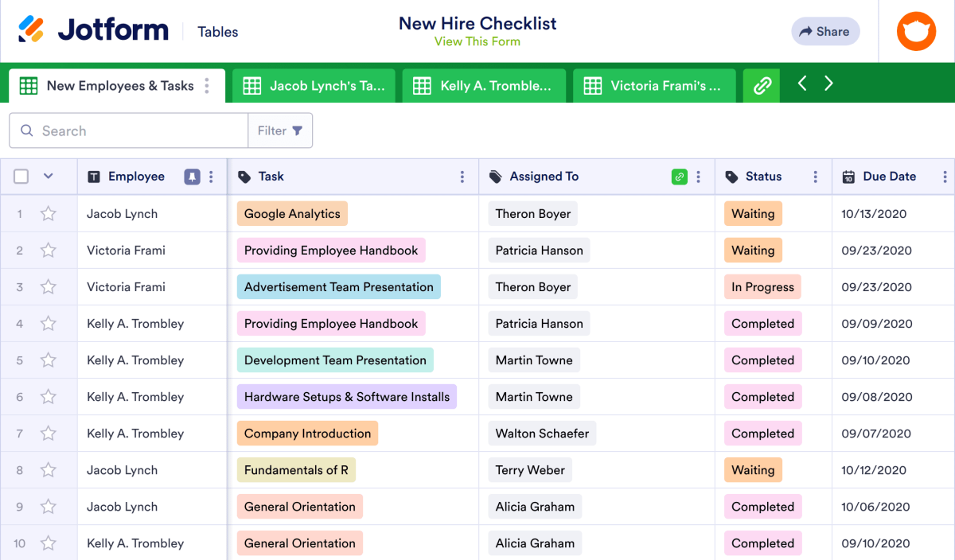This screenshot has width=955, height=560.
Task: Click Theron Boyer in row 1
Action: point(533,213)
